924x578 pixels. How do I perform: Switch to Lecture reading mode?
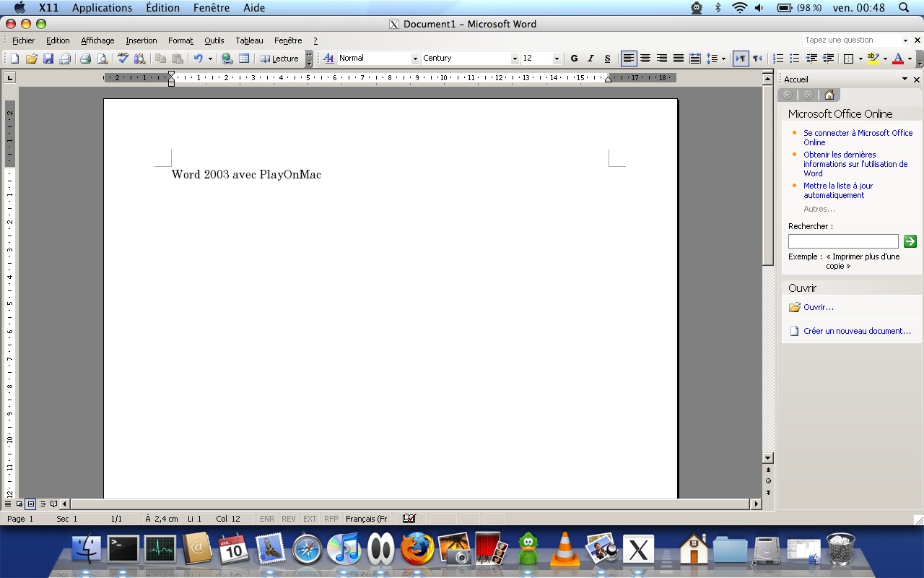[279, 59]
